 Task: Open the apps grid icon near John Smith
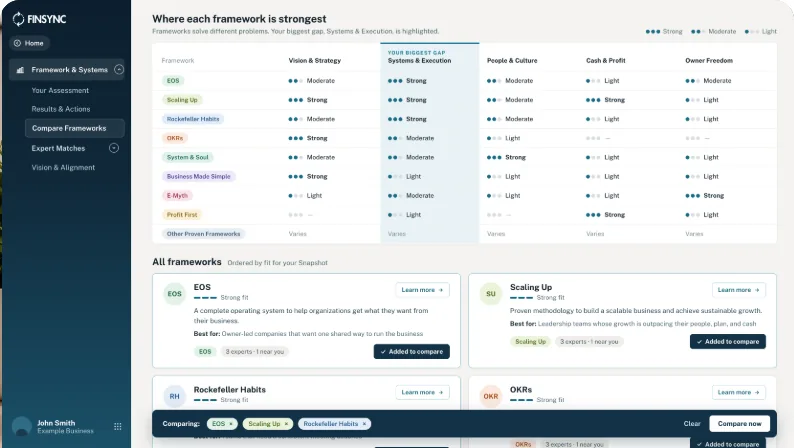coord(117,427)
